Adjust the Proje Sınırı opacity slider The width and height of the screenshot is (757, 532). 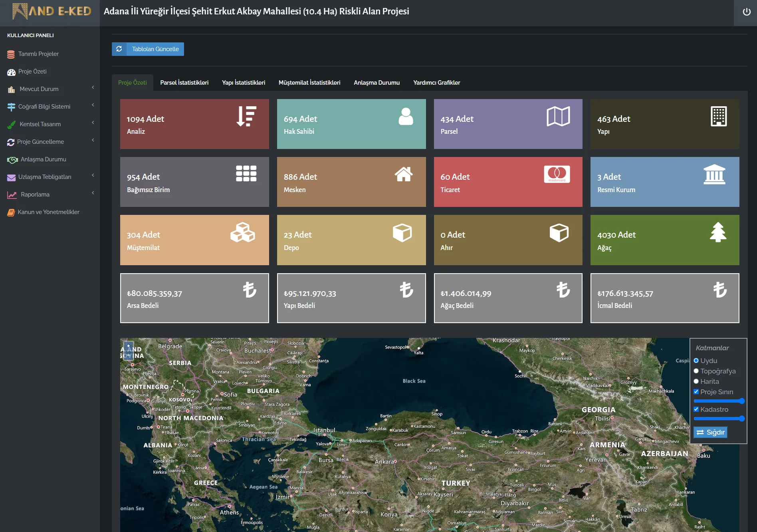pos(719,401)
